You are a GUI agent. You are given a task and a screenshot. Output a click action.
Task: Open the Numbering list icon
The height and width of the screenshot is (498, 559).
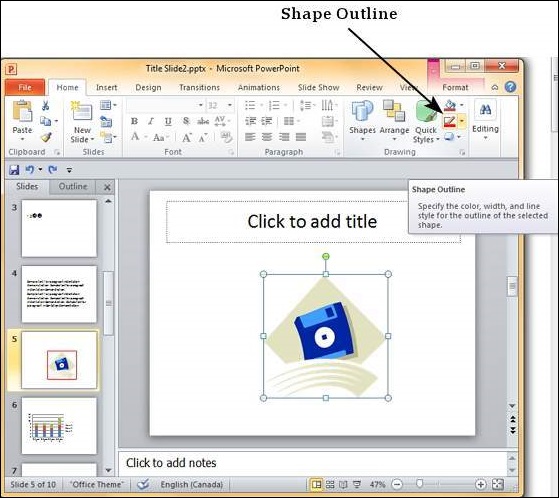click(x=275, y=105)
